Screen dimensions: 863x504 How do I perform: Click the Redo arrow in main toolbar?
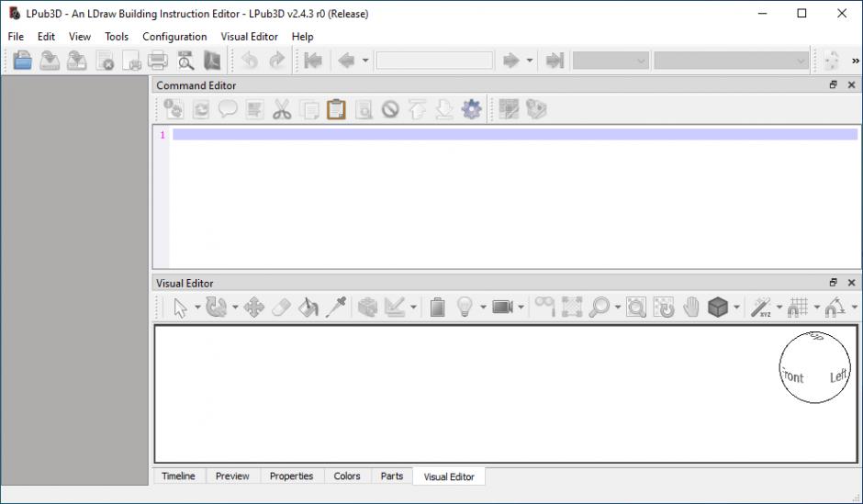point(277,60)
